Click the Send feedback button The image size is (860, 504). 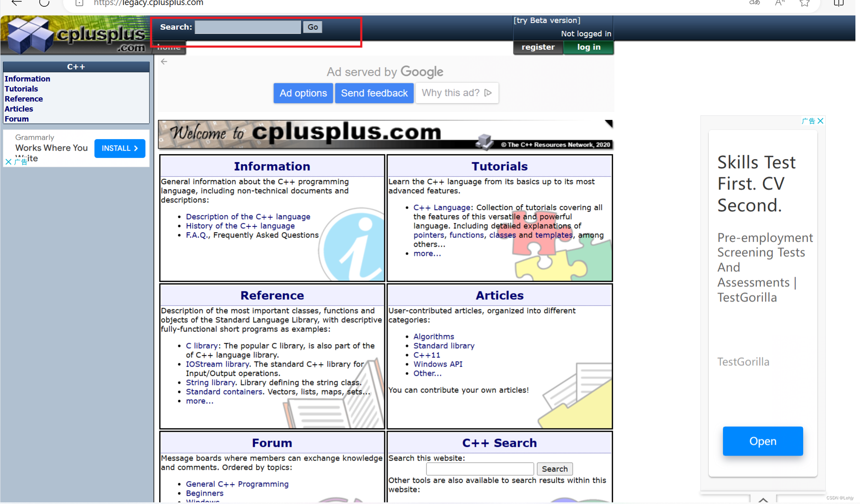tap(374, 93)
